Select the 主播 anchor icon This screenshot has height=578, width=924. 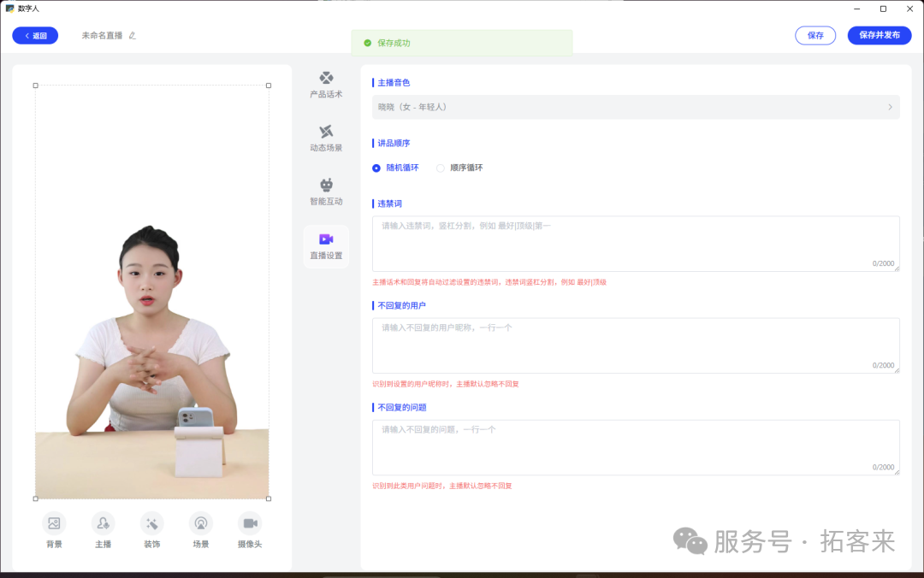click(x=103, y=523)
